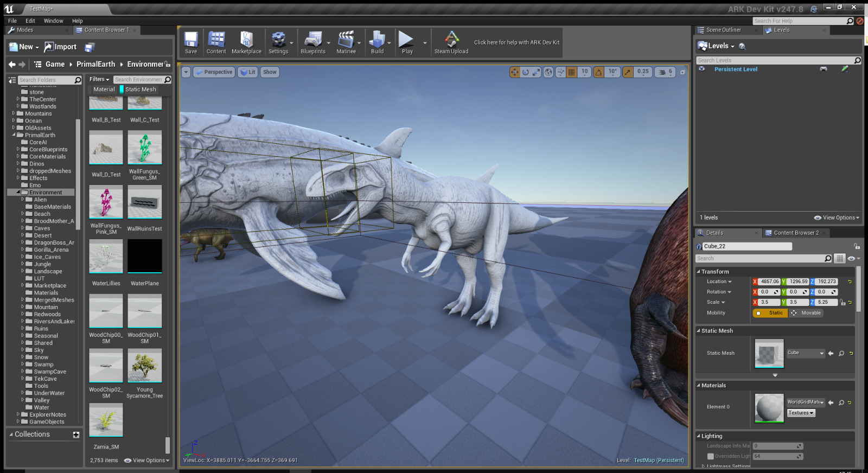
Task: Open the Edit menu
Action: point(30,21)
